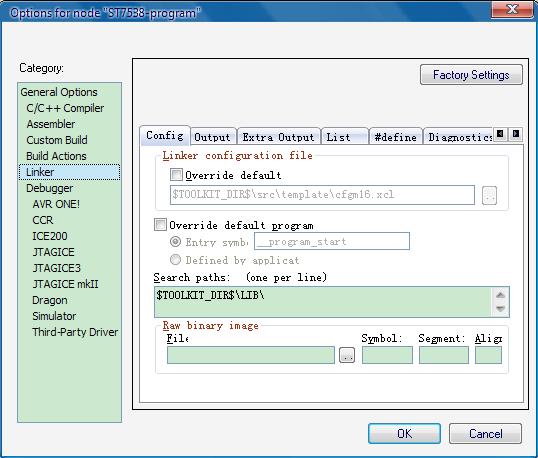Open the Debugger category
This screenshot has height=458, width=538.
coord(49,188)
